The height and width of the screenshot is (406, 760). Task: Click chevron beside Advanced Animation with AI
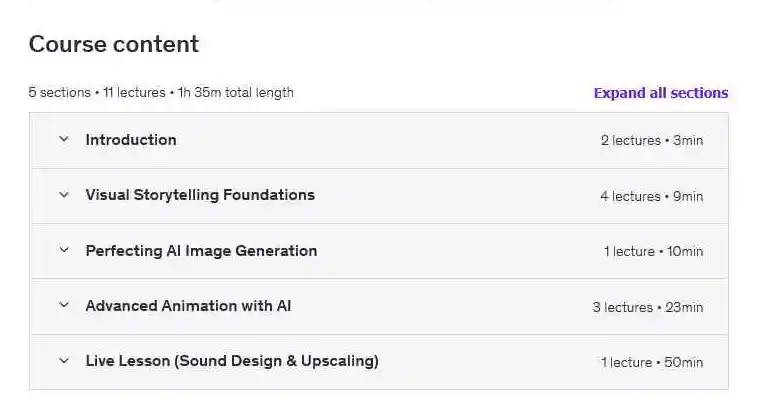click(64, 306)
